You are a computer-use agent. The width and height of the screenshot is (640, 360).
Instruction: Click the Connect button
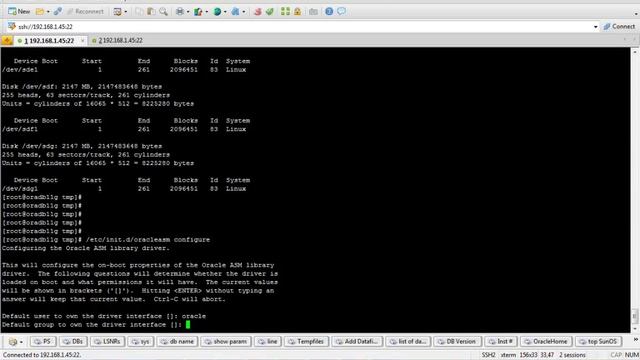point(619,26)
